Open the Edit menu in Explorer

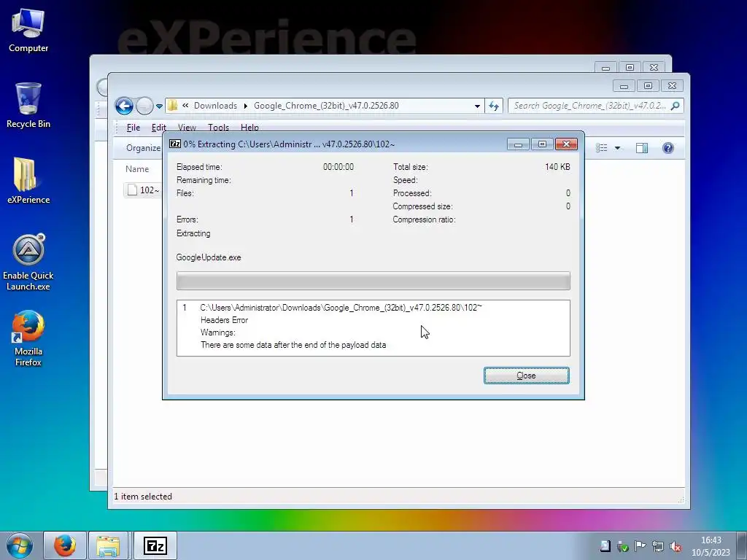tap(158, 127)
